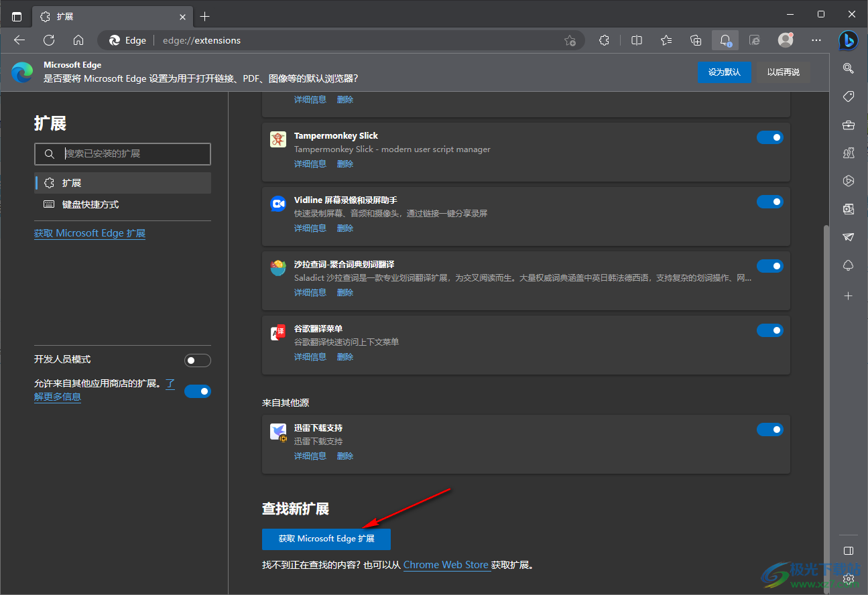Select 键盘快捷方式 in left navigation

[x=123, y=204]
